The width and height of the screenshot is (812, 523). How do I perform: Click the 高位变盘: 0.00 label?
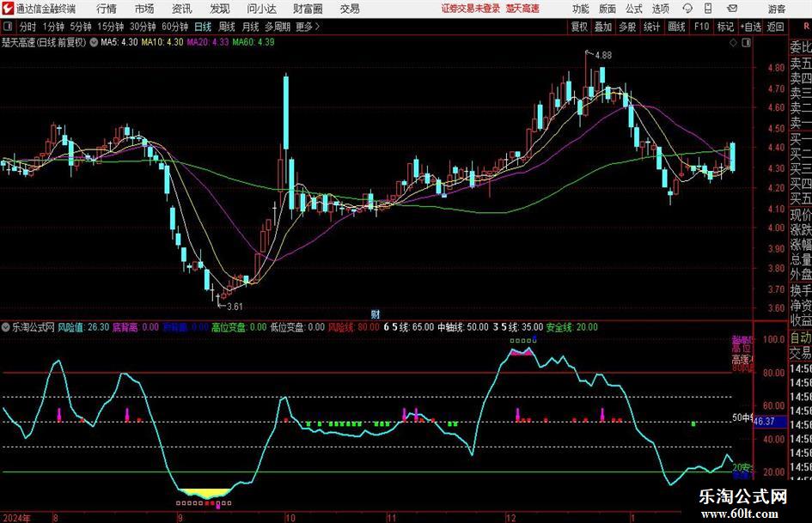(239, 327)
